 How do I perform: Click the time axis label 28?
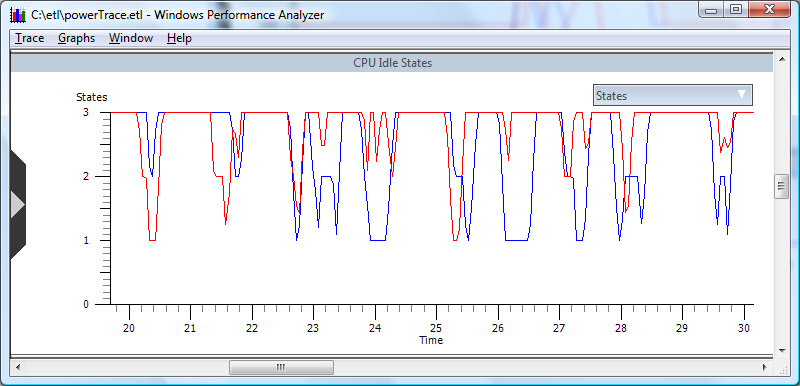(621, 328)
